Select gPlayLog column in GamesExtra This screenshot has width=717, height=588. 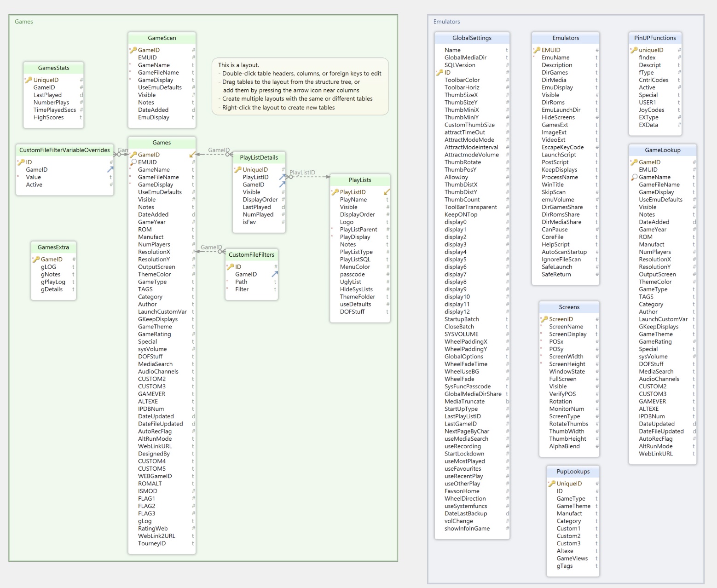point(53,282)
